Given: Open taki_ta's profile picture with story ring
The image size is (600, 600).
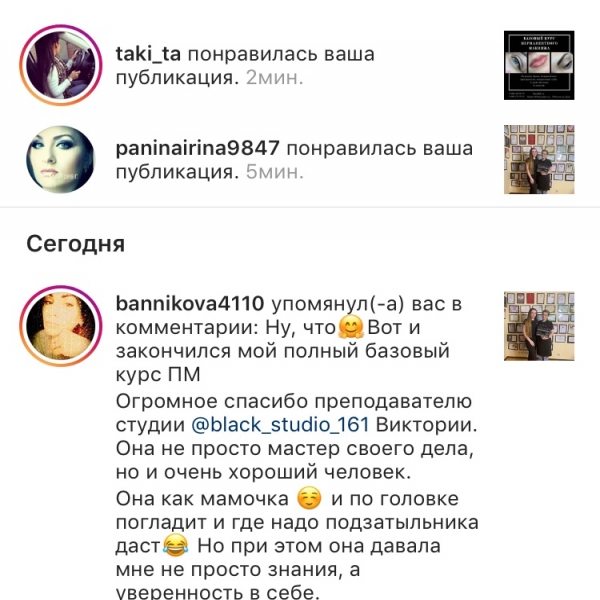Looking at the screenshot, I should [x=61, y=65].
